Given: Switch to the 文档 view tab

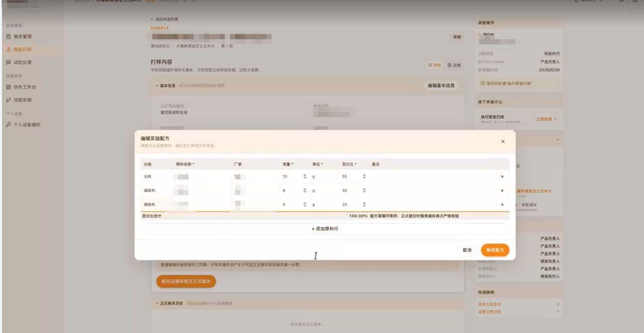Looking at the screenshot, I should [454, 65].
